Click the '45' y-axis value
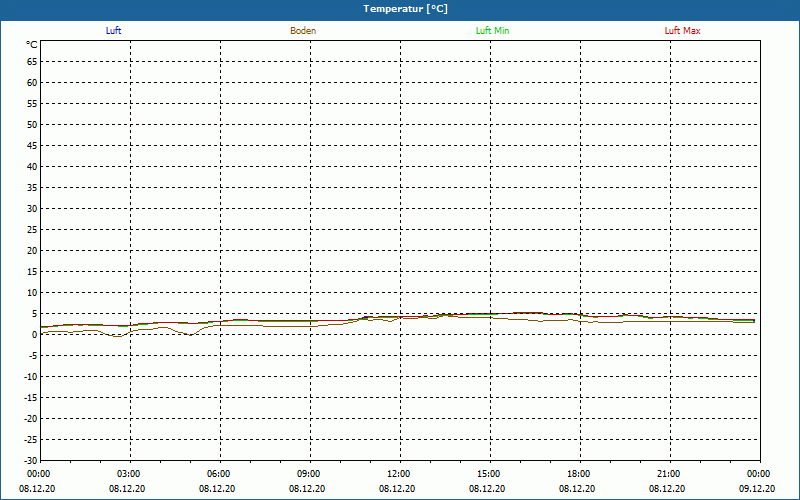 [x=32, y=146]
